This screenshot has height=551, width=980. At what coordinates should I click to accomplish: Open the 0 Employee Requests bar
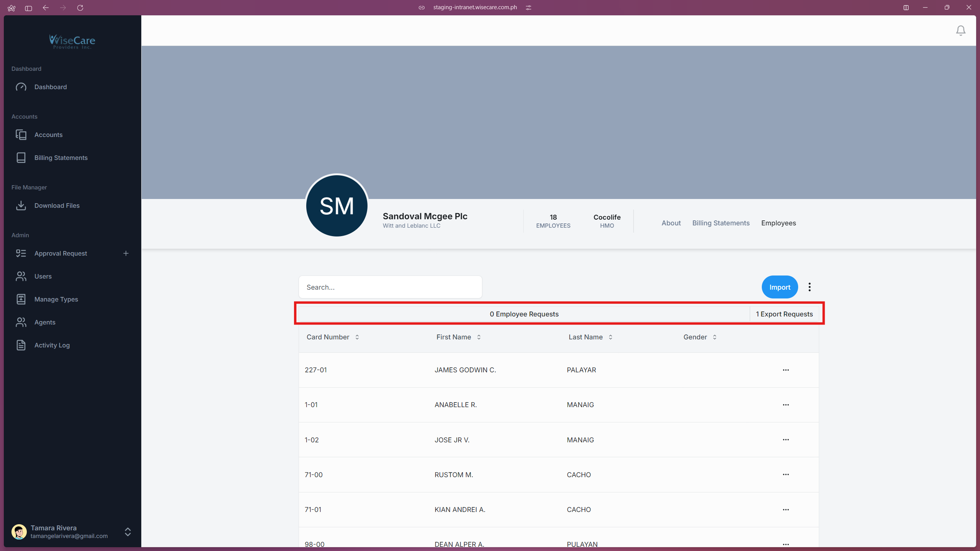point(524,314)
